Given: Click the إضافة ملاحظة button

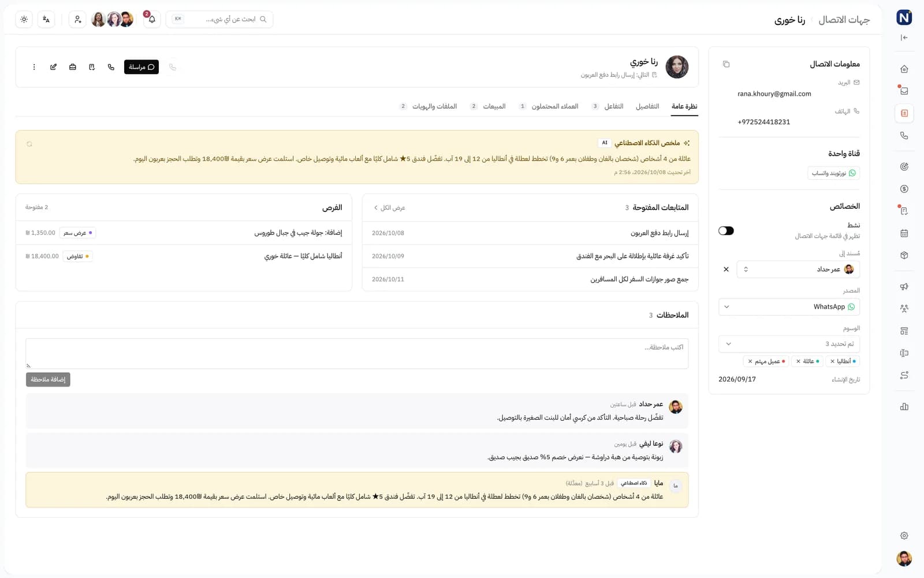Looking at the screenshot, I should click(48, 379).
